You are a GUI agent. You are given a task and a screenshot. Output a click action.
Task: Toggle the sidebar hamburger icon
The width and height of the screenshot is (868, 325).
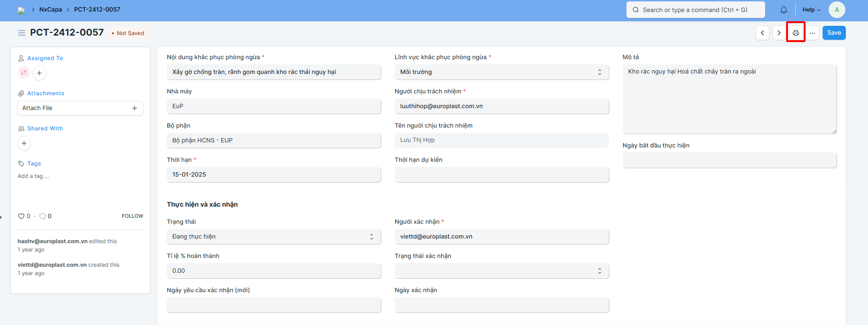[21, 33]
